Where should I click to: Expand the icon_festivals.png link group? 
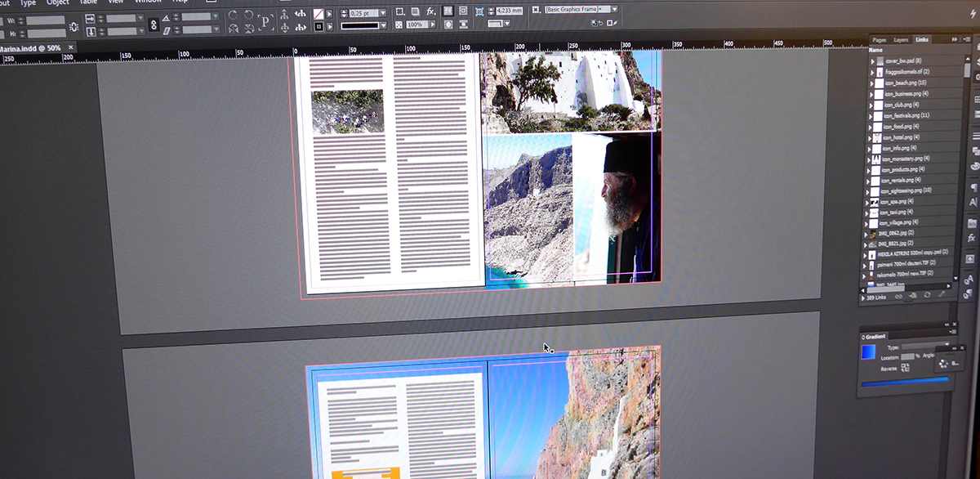[x=872, y=115]
